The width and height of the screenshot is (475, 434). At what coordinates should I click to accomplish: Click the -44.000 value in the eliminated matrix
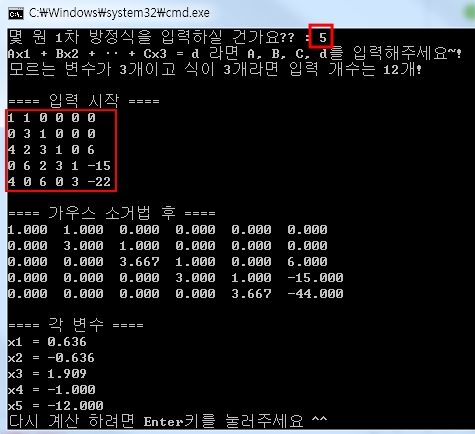(x=315, y=294)
